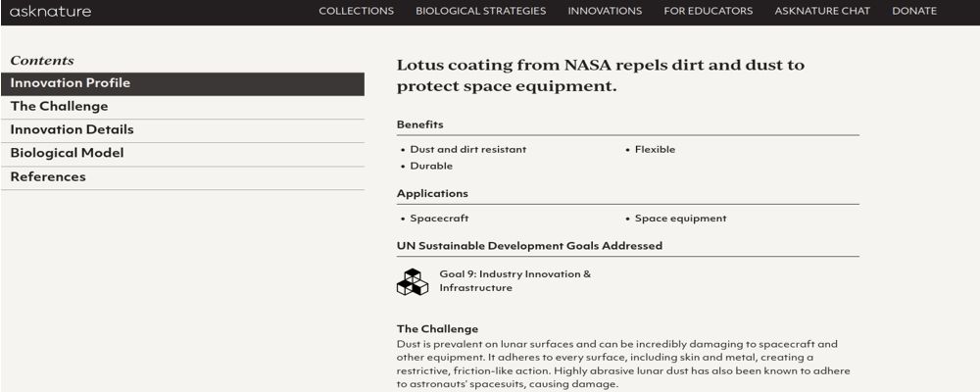This screenshot has width=980, height=392.
Task: Click the Lotus coating from NASA headline
Action: [600, 75]
